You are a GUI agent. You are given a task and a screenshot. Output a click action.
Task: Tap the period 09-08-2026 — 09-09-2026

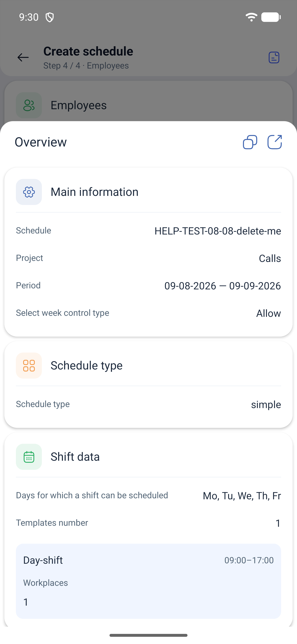223,286
